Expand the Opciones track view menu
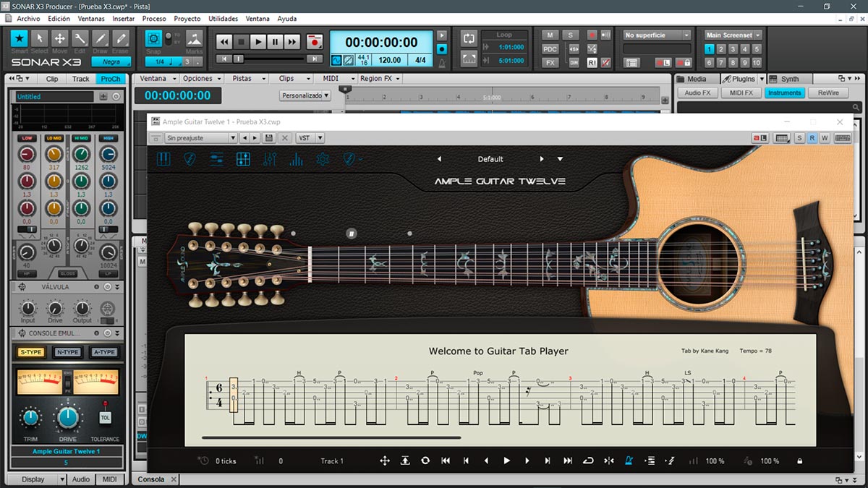This screenshot has height=488, width=868. (x=201, y=78)
